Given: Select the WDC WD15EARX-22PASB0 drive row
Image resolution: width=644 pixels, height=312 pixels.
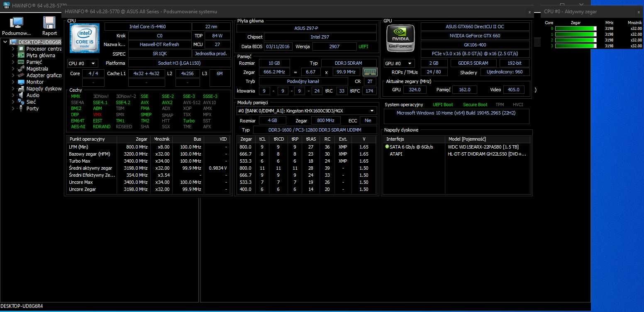Looking at the screenshot, I should pyautogui.click(x=456, y=147).
